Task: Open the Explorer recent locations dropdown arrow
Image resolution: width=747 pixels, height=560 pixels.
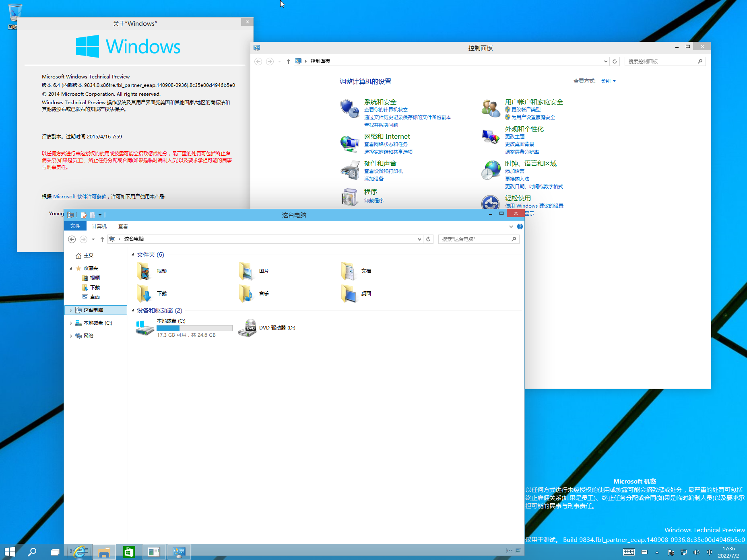Action: [93, 239]
